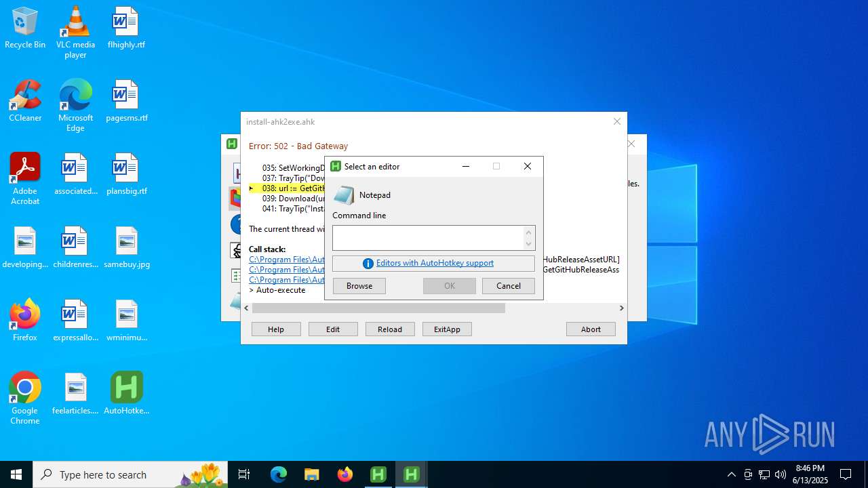
Task: Click the Browse button
Action: click(359, 286)
